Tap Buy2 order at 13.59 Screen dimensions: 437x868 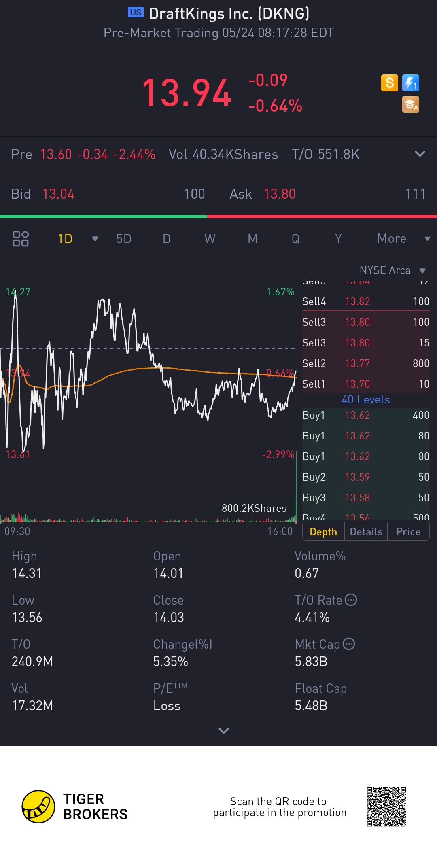366,477
